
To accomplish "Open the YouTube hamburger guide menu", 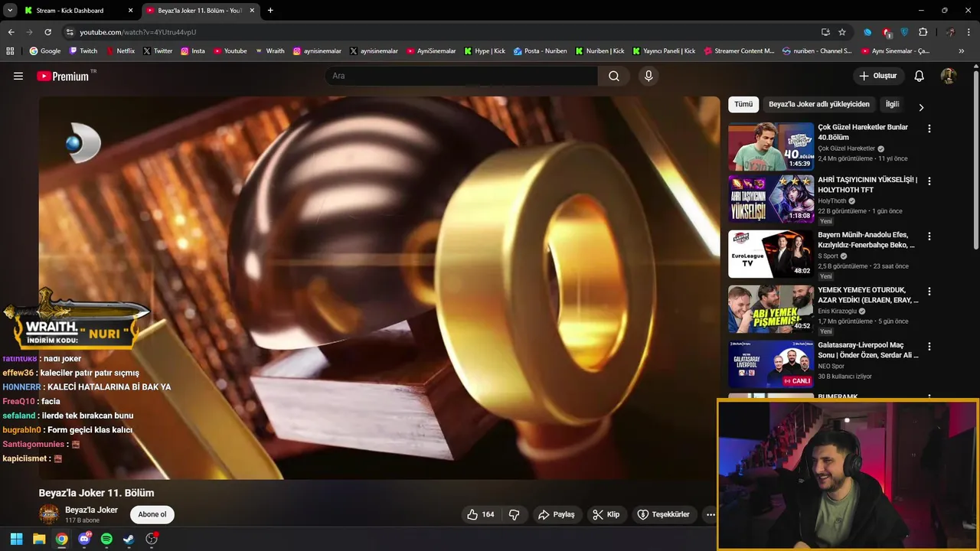I will [x=18, y=76].
